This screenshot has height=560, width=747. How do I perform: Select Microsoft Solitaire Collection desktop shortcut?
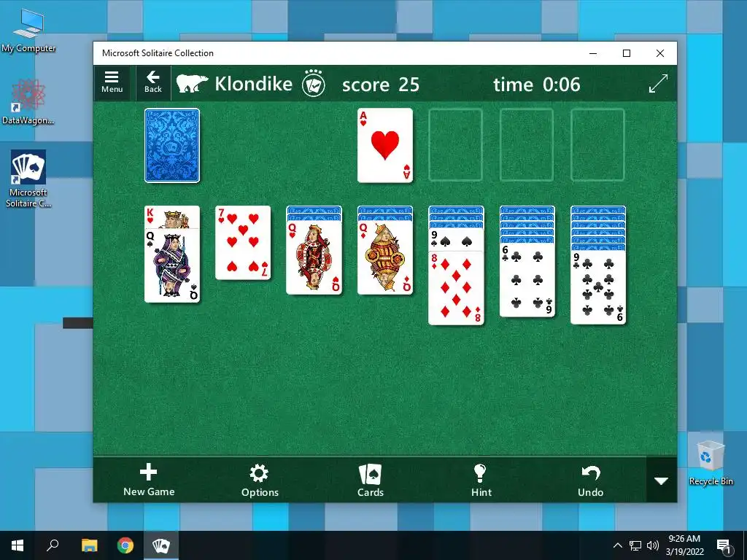[x=28, y=179]
